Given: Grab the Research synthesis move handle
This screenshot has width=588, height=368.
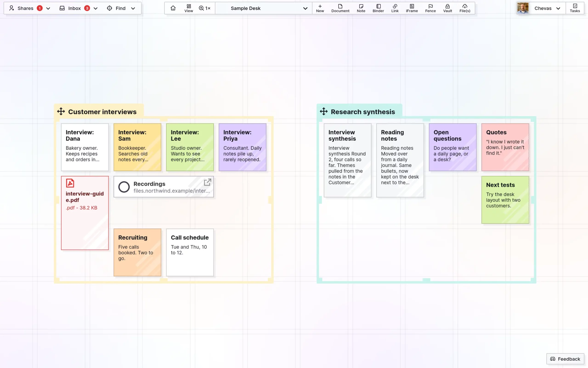Looking at the screenshot, I should click(x=324, y=112).
